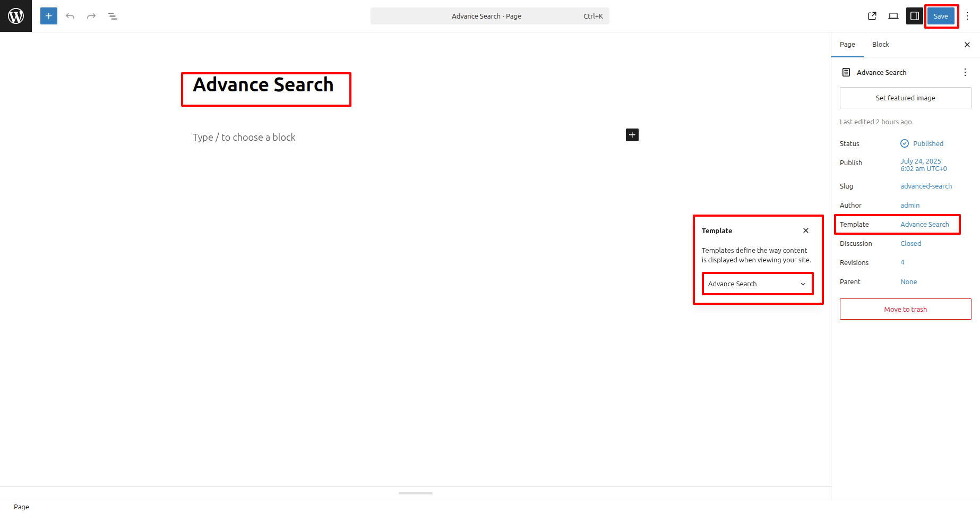Open the top bar Options menu

point(967,16)
